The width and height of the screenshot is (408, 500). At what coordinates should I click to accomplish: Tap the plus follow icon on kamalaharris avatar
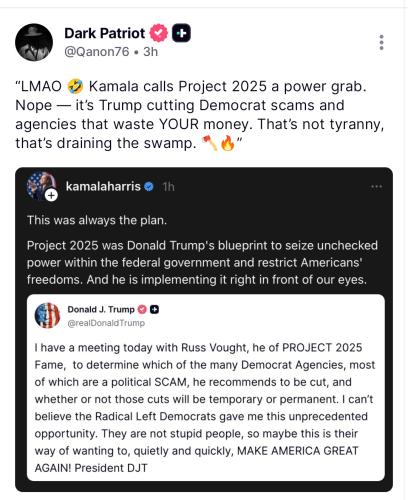tap(51, 195)
